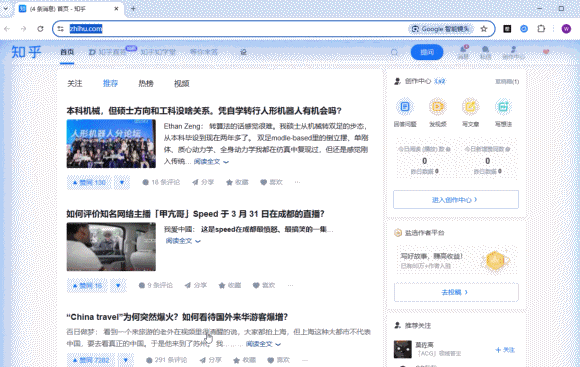The width and height of the screenshot is (580, 367).
Task: Click the downvote arrow beside 赞同 16
Action: (118, 286)
